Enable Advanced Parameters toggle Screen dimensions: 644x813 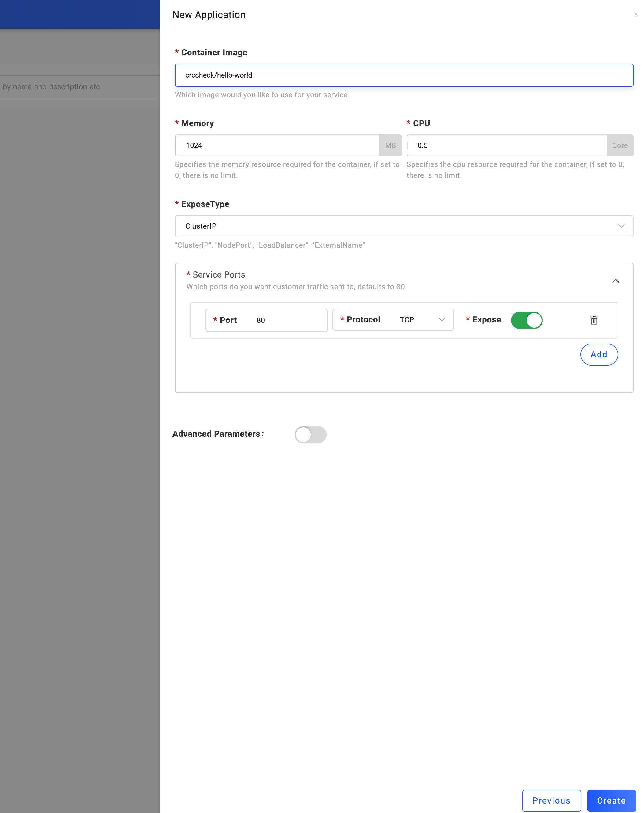pos(310,434)
